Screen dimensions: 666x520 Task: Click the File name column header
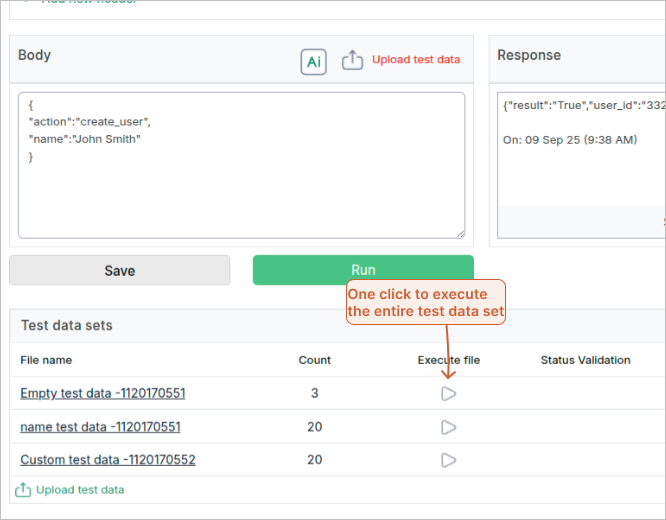coord(46,360)
